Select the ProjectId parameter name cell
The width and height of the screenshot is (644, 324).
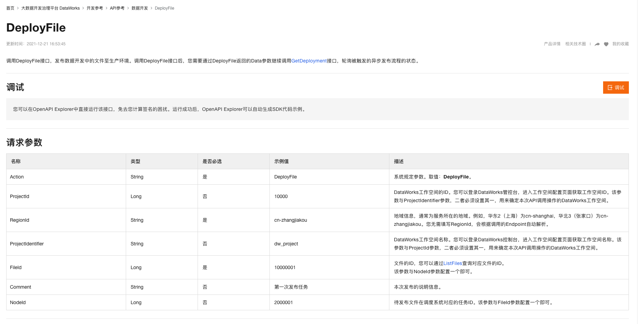click(66, 196)
